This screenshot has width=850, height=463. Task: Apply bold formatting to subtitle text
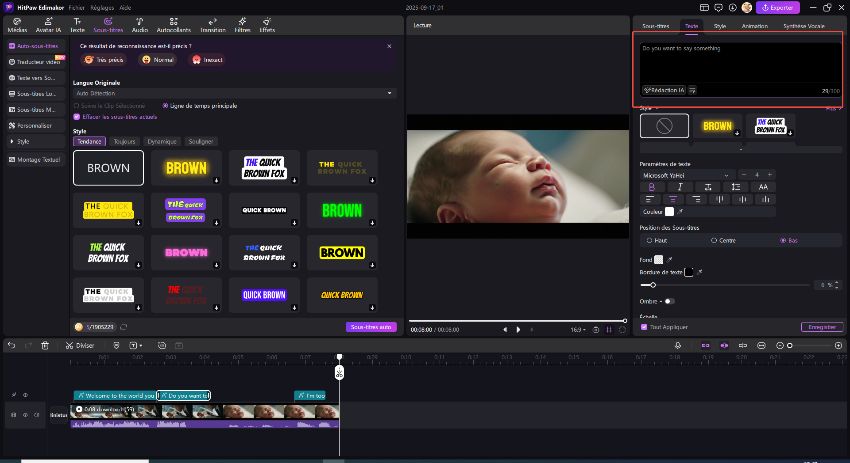(x=651, y=187)
